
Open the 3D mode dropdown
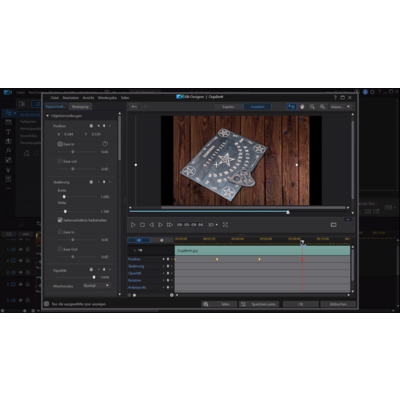tap(213, 225)
